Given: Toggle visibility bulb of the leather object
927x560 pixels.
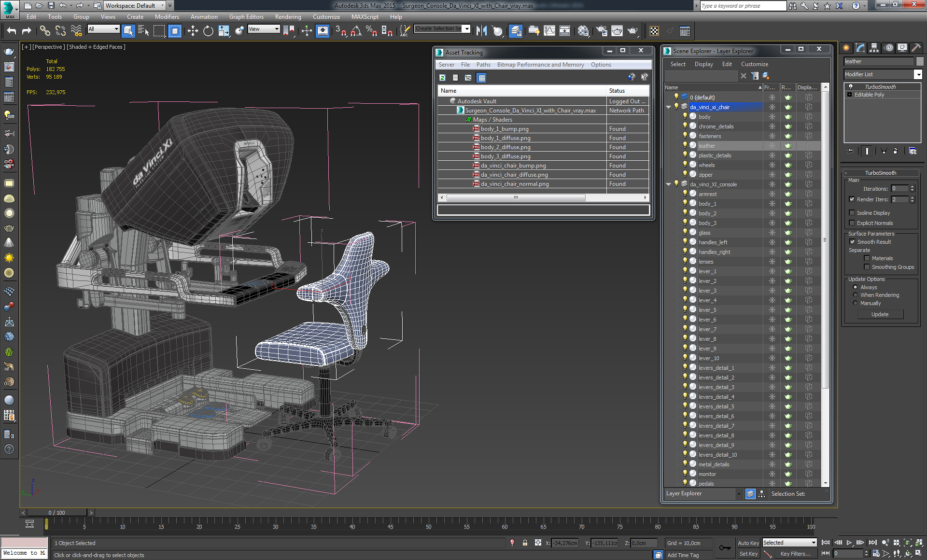Looking at the screenshot, I should (x=685, y=145).
